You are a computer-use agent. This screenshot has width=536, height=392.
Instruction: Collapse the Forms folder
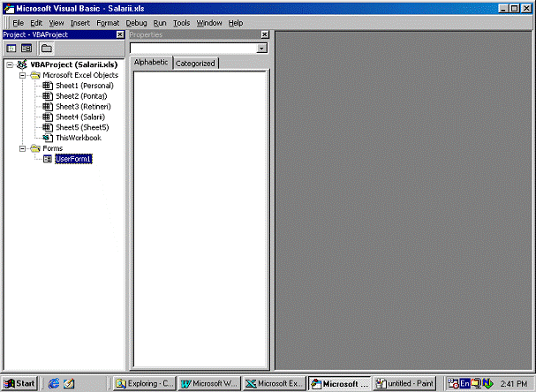point(22,148)
